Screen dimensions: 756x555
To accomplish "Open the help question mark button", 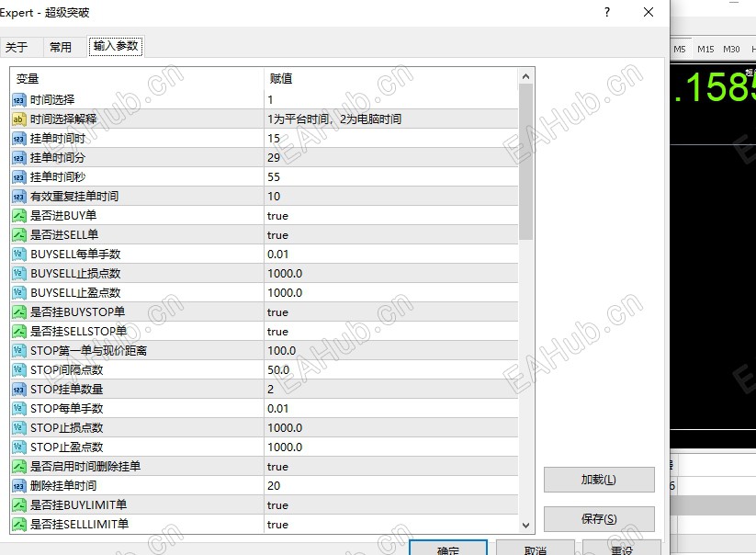I will (607, 12).
